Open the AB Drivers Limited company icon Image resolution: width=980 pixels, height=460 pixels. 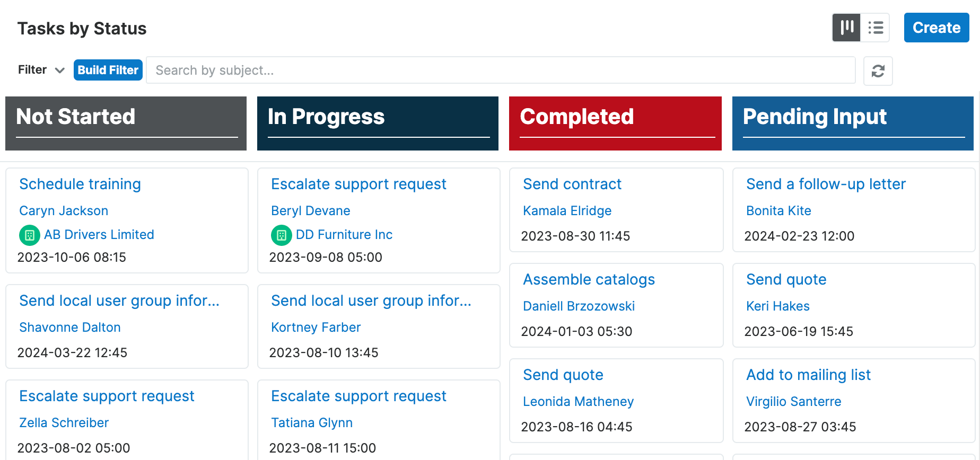30,235
